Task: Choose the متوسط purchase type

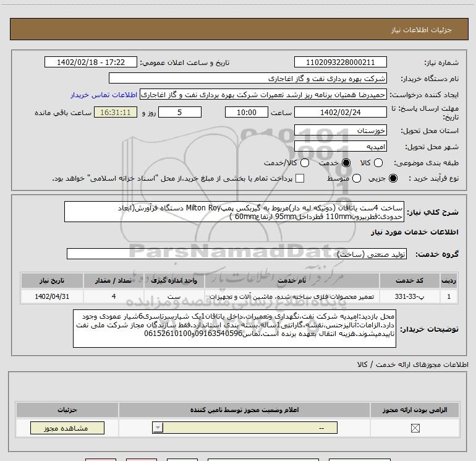Action: [x=357, y=178]
